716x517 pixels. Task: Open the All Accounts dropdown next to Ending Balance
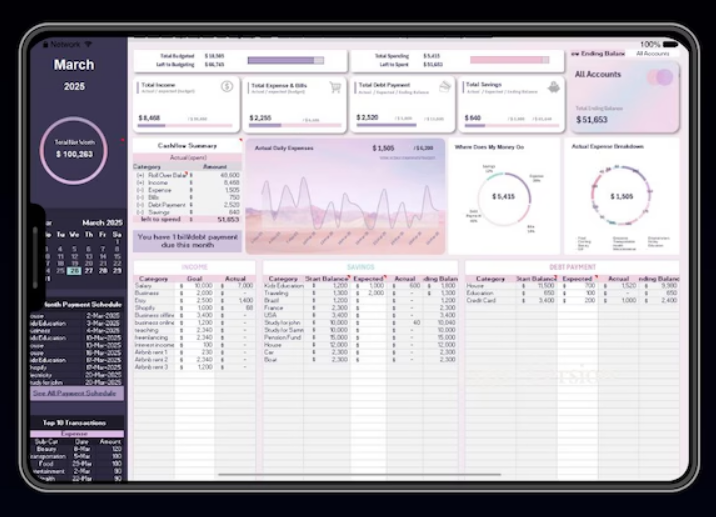tap(653, 53)
